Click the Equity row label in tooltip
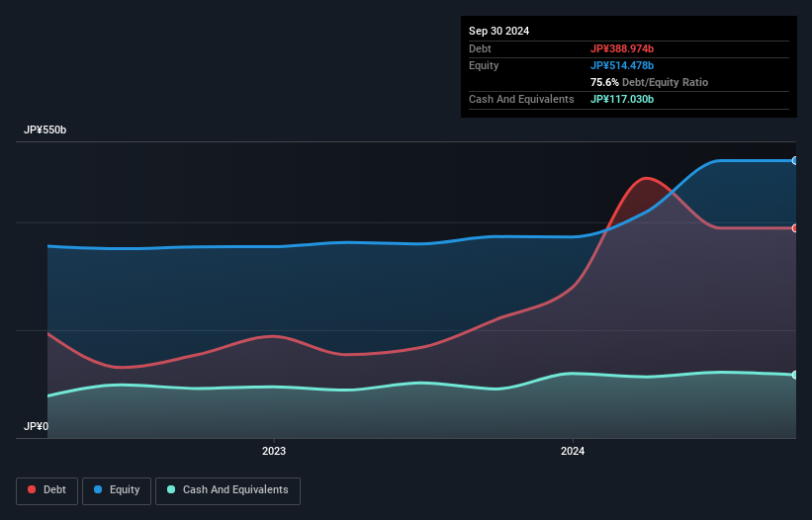Image resolution: width=812 pixels, height=520 pixels. coord(484,65)
